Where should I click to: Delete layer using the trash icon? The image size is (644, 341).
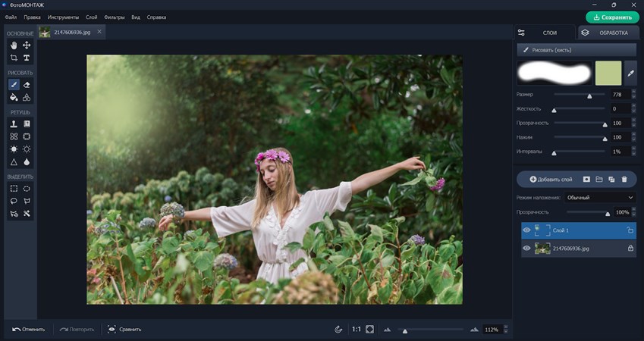coord(624,179)
